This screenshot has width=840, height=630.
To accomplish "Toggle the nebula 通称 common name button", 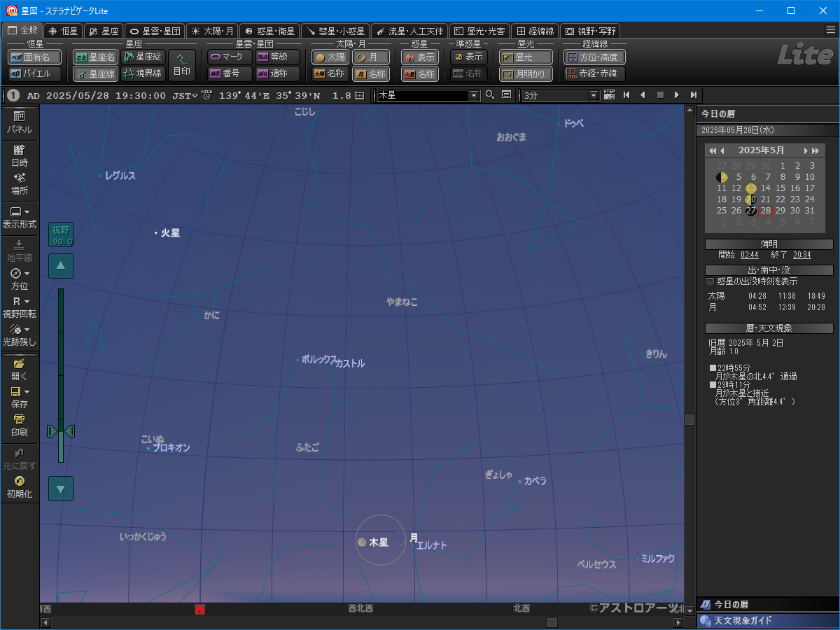I will point(277,73).
